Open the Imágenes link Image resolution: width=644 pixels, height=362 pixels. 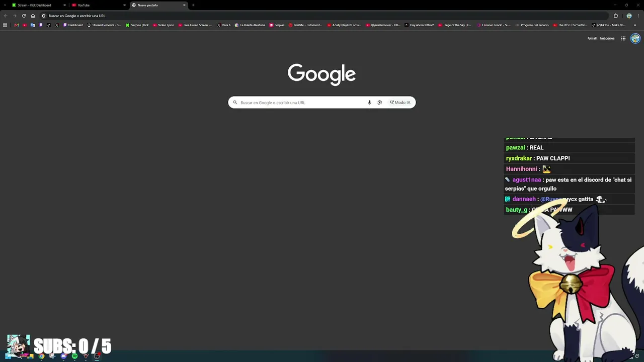click(607, 38)
